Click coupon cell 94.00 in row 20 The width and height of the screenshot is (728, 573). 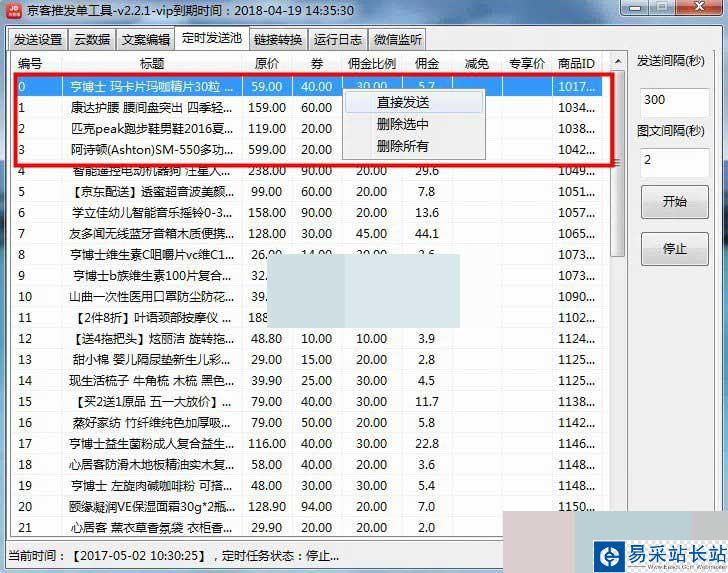point(317,507)
